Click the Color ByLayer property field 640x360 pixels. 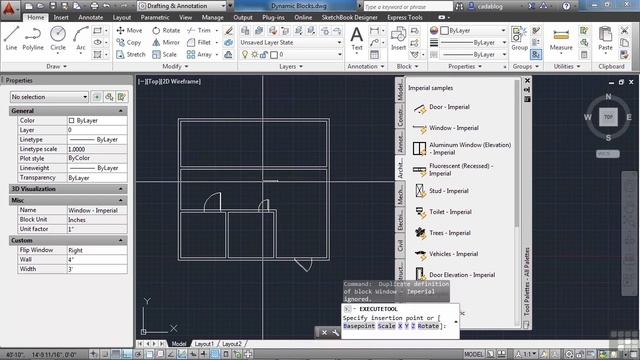tap(97, 120)
